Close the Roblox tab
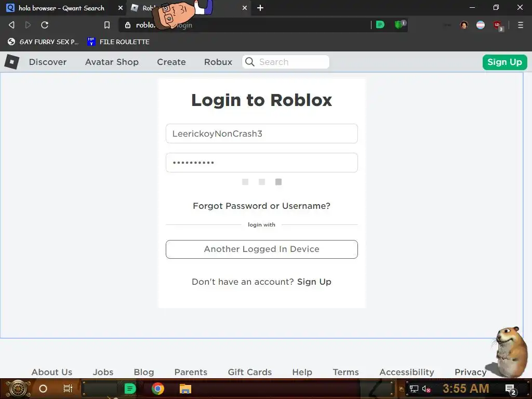This screenshot has width=532, height=399. (x=245, y=8)
